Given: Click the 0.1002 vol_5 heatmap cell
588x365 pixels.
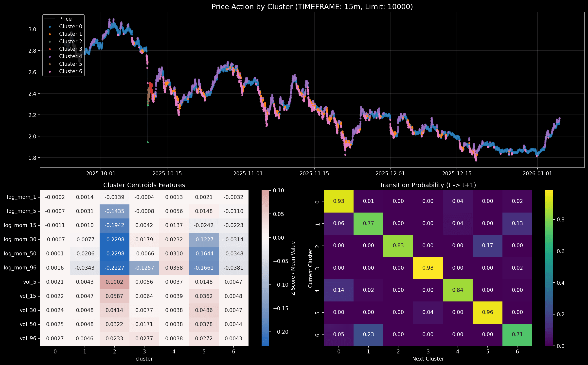Looking at the screenshot, I should tap(114, 282).
